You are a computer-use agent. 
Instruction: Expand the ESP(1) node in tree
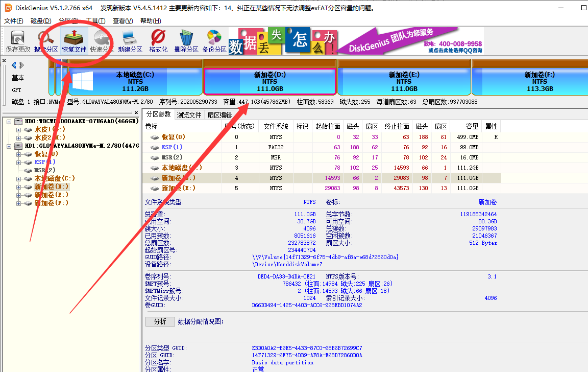18,162
